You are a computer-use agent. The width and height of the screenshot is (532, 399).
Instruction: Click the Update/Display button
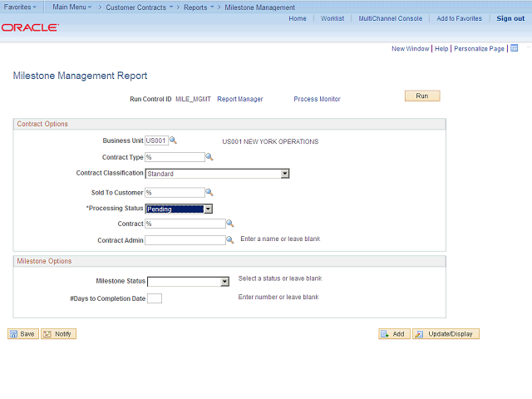tap(446, 334)
